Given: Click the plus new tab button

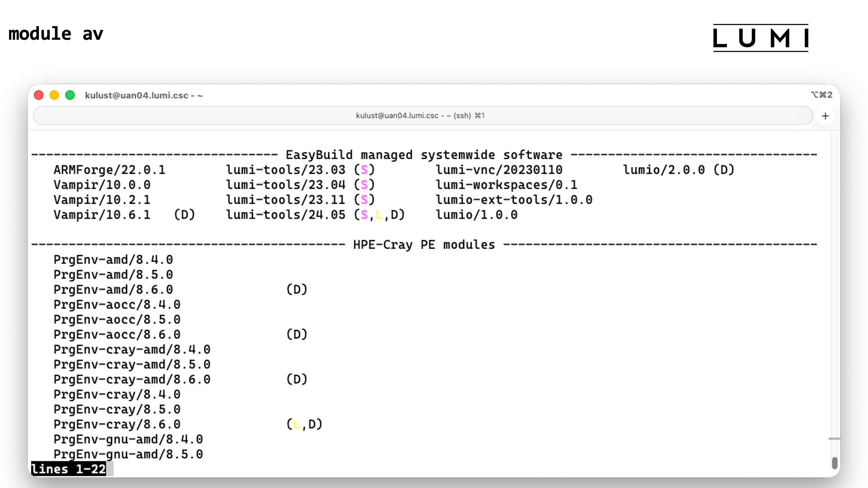Looking at the screenshot, I should tap(825, 116).
